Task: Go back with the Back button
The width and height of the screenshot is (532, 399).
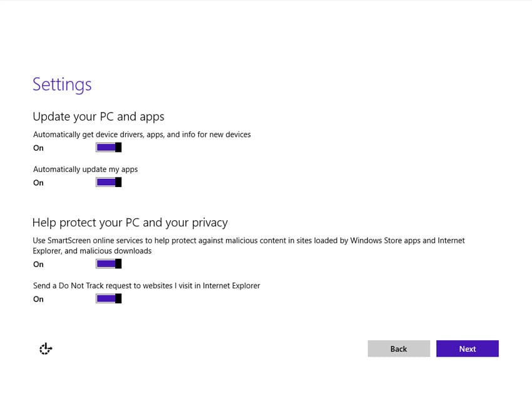Action: point(399,349)
